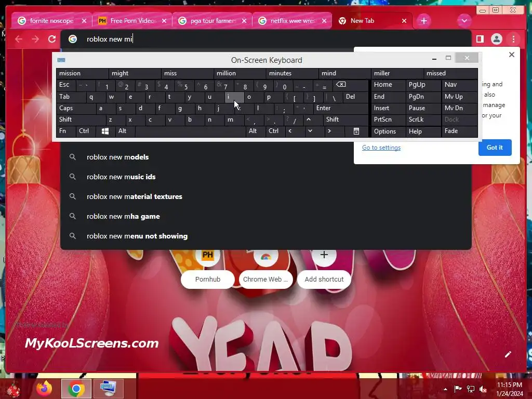The image size is (532, 399).
Task: Click the Fade key
Action: pyautogui.click(x=459, y=131)
